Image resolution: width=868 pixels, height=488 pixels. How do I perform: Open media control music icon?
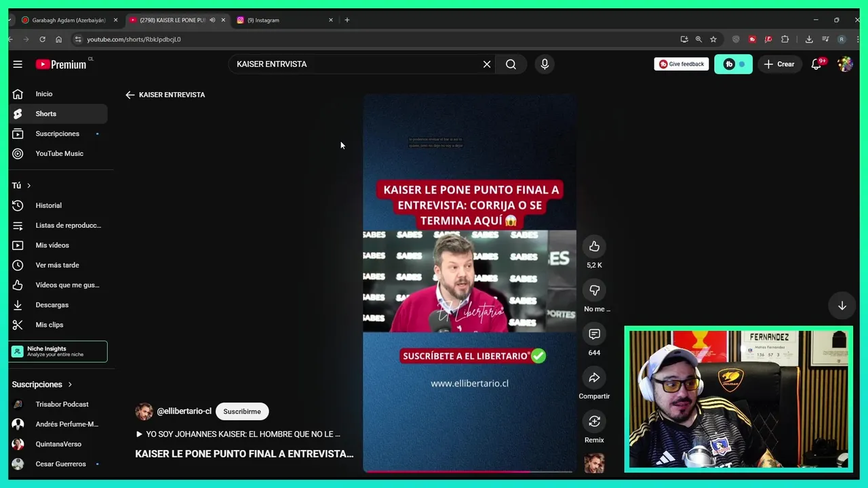click(x=825, y=39)
